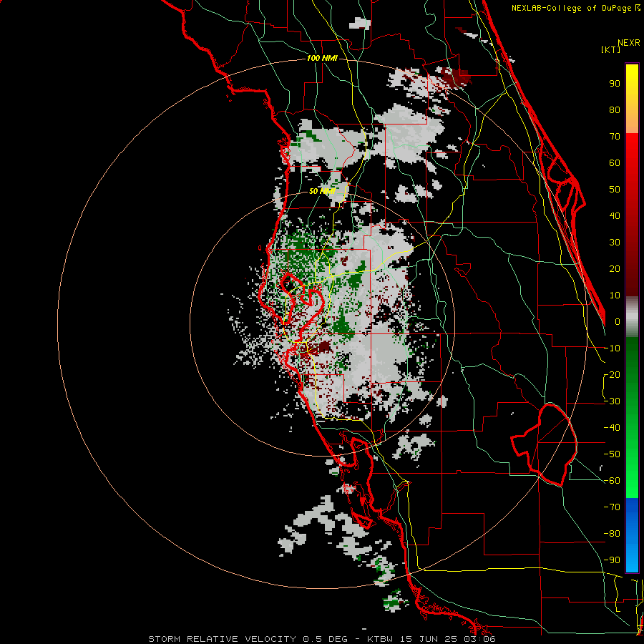Viewport: 644px width, 644px height.
Task: Click the positive 30 scale label
Action: pos(615,243)
